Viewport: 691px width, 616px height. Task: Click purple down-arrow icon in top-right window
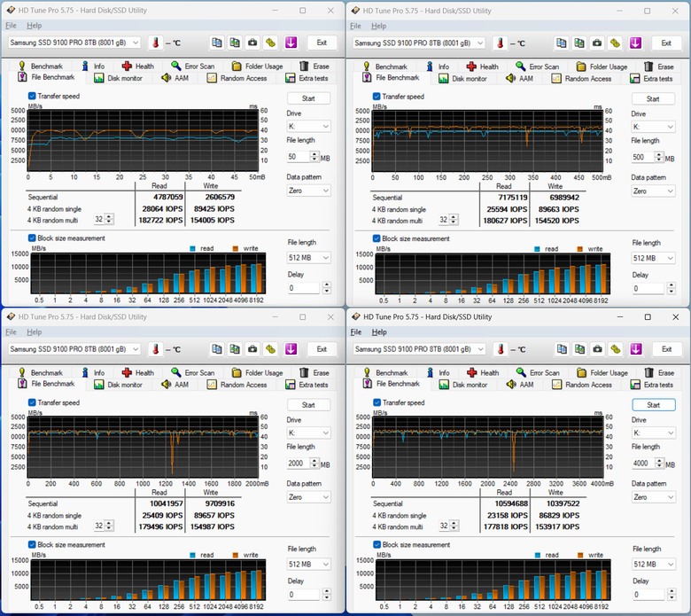click(x=635, y=43)
